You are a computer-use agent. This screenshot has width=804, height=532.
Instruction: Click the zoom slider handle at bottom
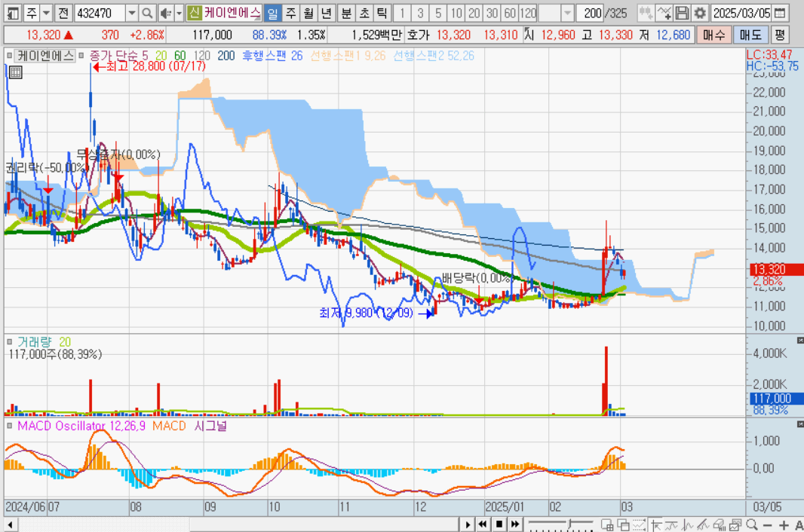pos(570,524)
